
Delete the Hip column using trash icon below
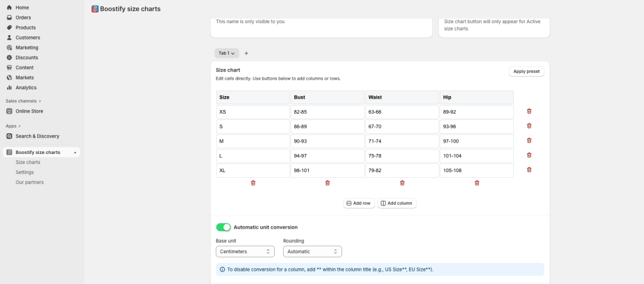[477, 183]
